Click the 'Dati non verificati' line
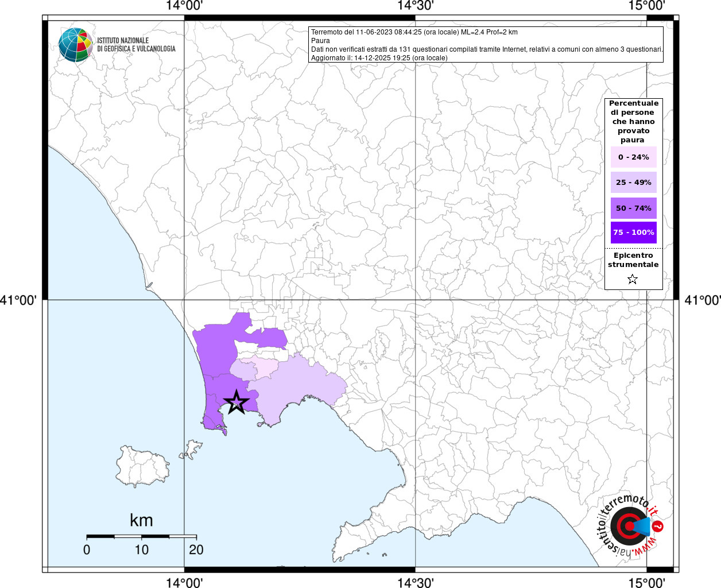This screenshot has height=588, width=721. pyautogui.click(x=487, y=49)
